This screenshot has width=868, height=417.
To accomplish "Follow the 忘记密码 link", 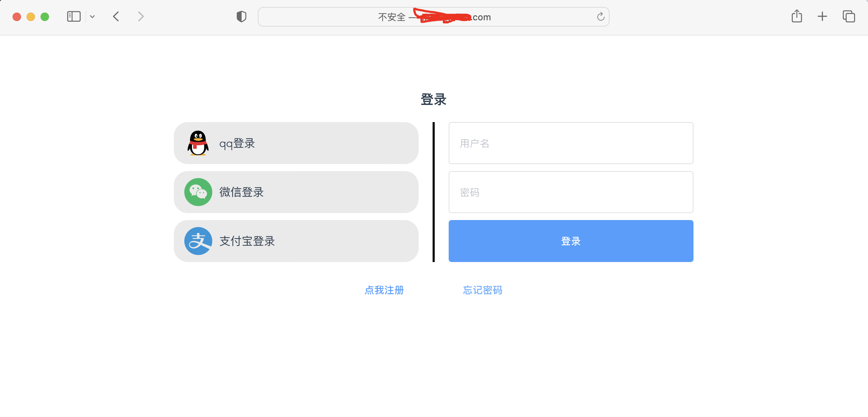I will pyautogui.click(x=483, y=290).
